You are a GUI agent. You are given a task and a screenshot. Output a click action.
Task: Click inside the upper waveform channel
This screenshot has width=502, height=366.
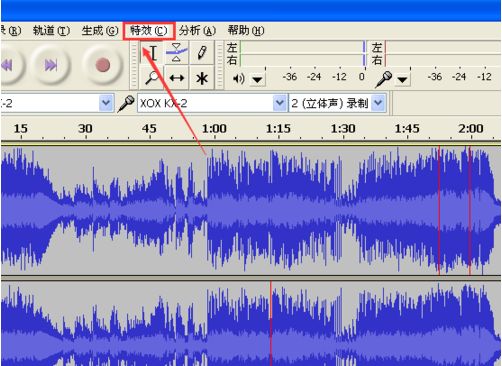[x=251, y=210]
